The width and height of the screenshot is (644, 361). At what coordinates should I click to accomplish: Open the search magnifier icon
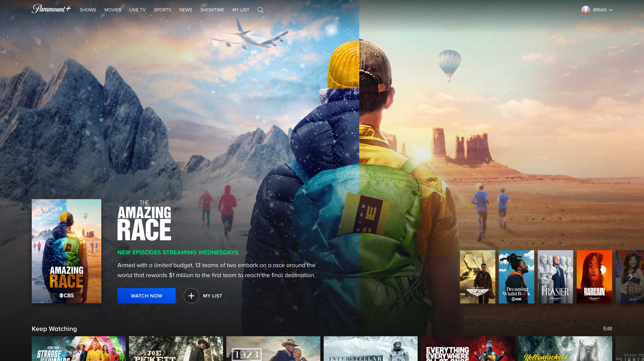click(260, 10)
